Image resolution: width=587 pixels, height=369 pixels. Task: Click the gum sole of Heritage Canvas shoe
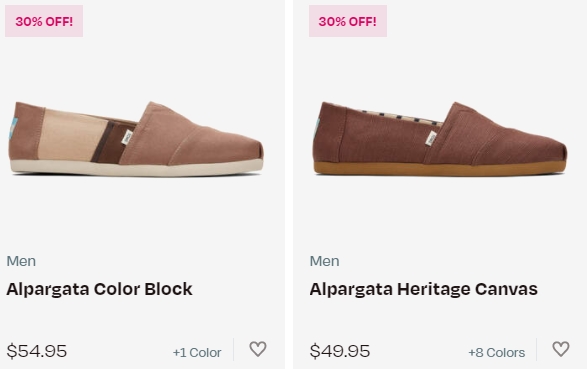pos(440,168)
